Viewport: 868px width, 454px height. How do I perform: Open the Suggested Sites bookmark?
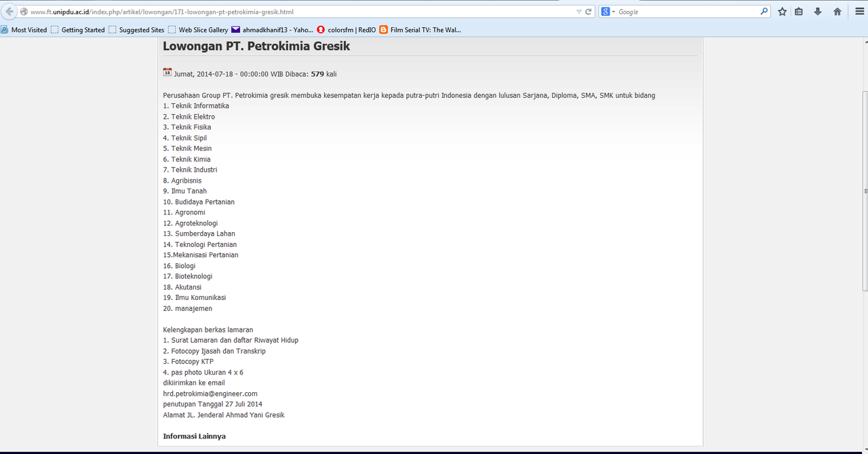136,30
